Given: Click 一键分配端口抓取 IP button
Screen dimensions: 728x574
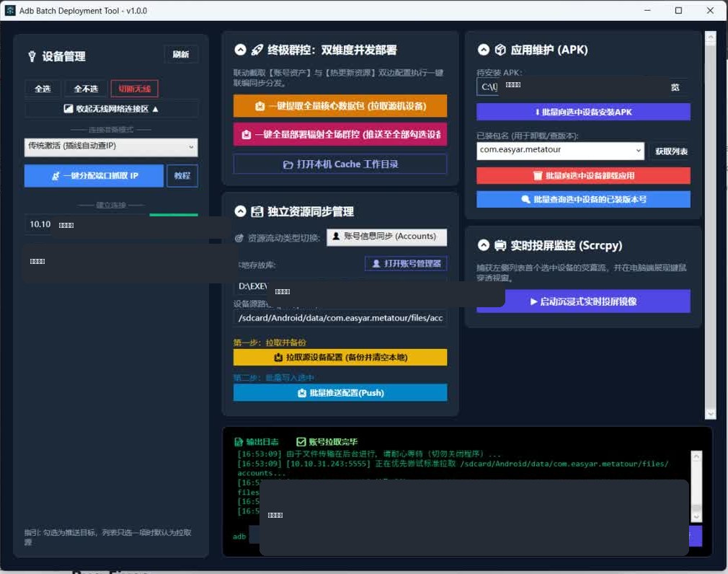Looking at the screenshot, I should click(94, 176).
